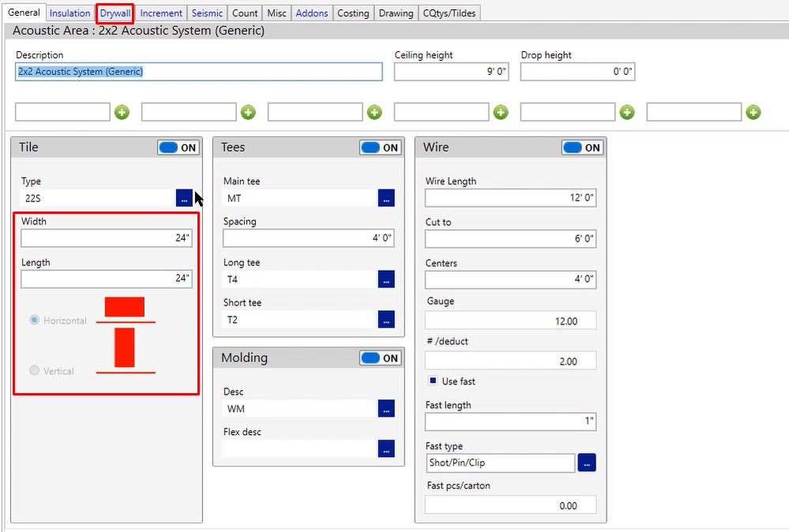Disable the Molding ON toggle
This screenshot has width=789, height=532.
(381, 358)
